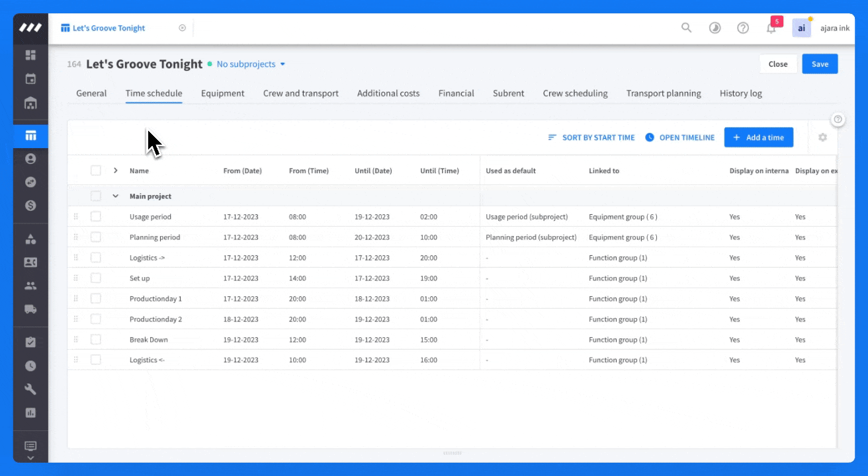Click the From (Date) column header

point(243,171)
